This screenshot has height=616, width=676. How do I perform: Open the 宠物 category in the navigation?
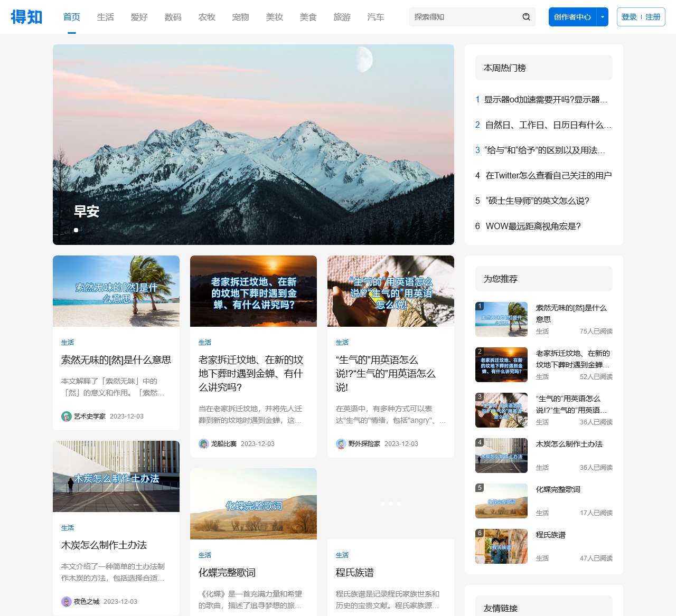click(x=240, y=17)
